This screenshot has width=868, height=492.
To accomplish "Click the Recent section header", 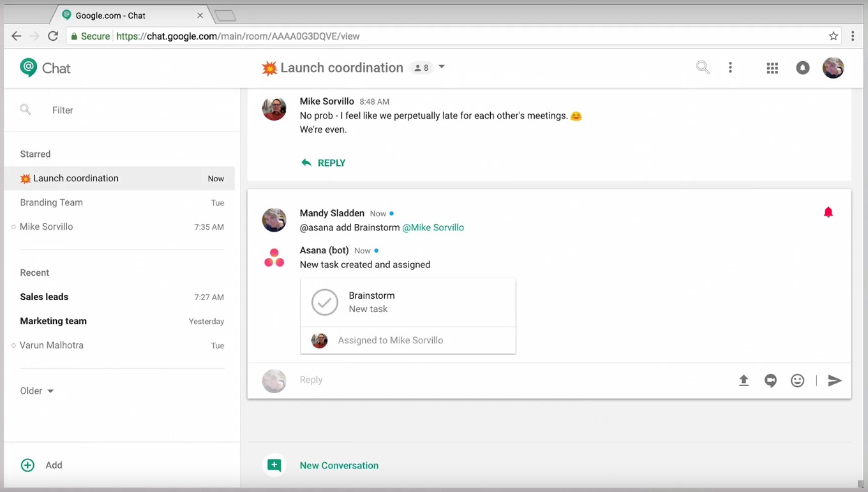I will click(x=34, y=272).
